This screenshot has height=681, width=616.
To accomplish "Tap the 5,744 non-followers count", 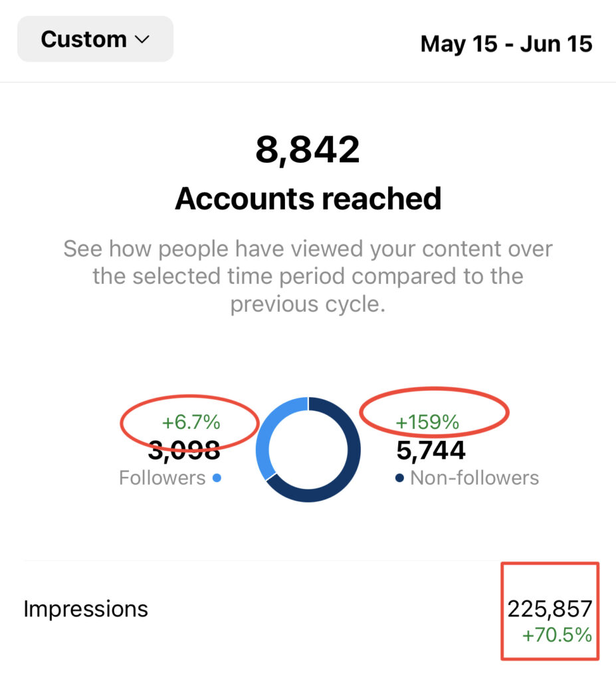I will click(431, 450).
